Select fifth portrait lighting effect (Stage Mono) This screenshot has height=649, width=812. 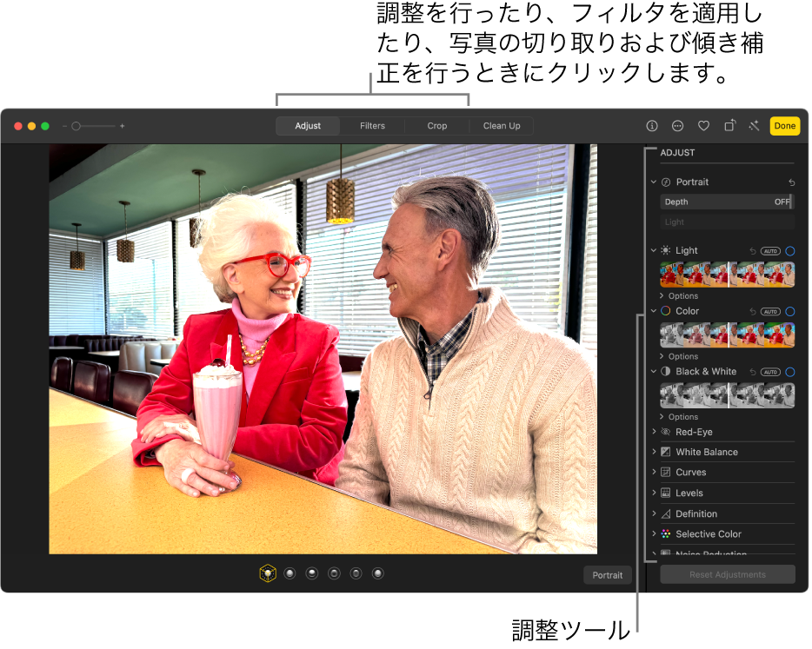pyautogui.click(x=357, y=575)
